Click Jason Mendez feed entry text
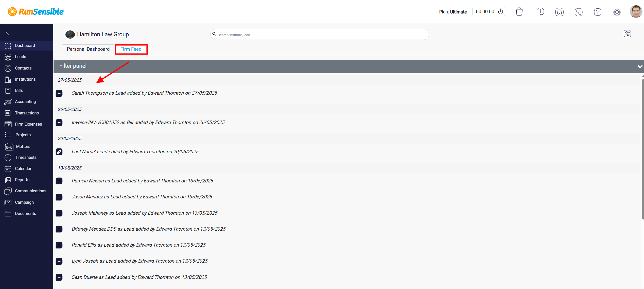644x289 pixels. (x=142, y=197)
